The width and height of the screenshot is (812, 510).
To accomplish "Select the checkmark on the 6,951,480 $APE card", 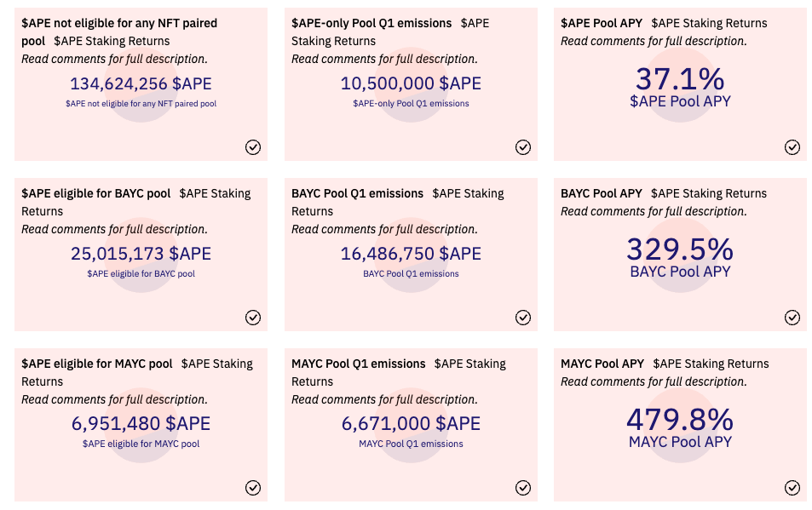I will [253, 488].
